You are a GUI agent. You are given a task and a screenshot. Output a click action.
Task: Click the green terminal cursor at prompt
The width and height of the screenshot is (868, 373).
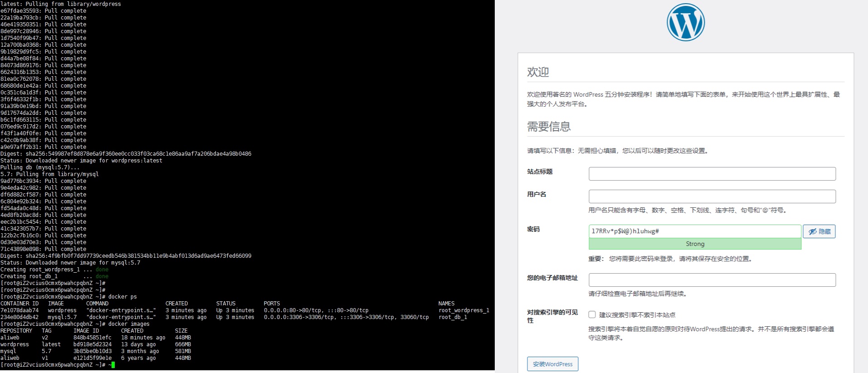pos(113,365)
